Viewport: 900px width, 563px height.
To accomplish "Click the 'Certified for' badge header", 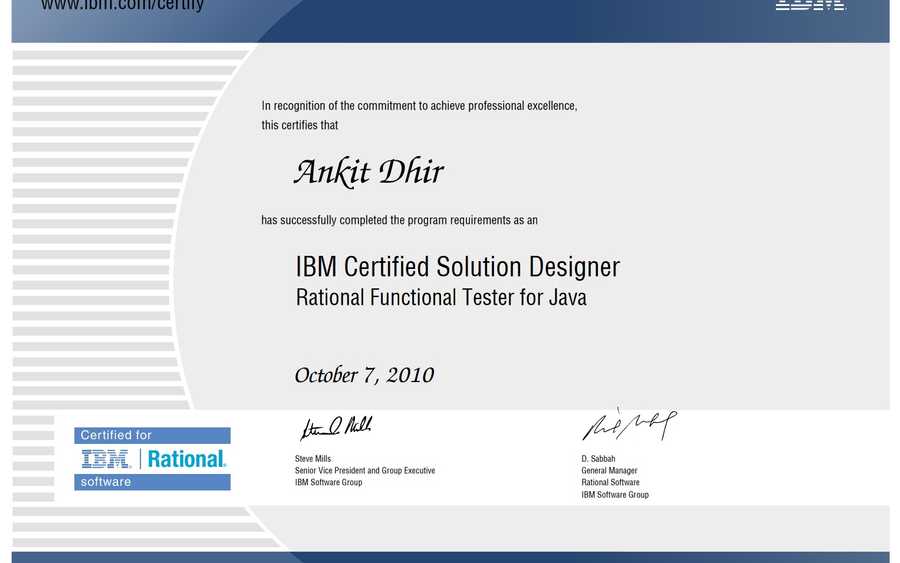I will 152,436.
